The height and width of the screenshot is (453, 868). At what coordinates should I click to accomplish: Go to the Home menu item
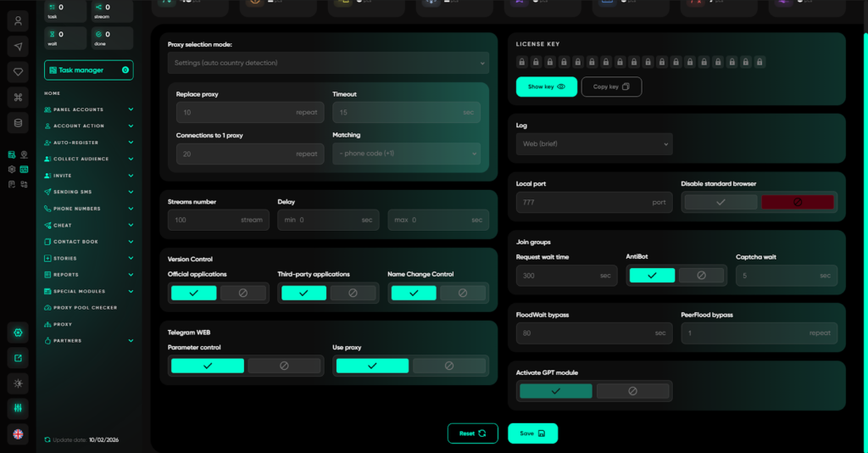53,93
